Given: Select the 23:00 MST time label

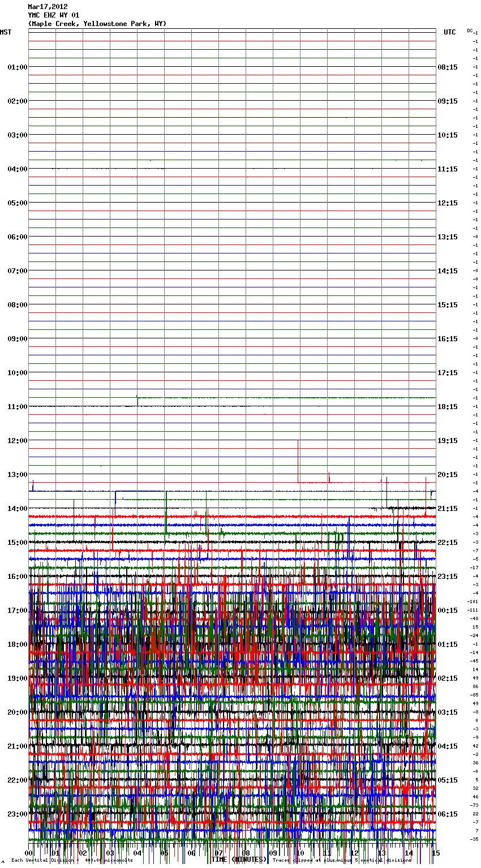Looking at the screenshot, I should coord(17,814).
